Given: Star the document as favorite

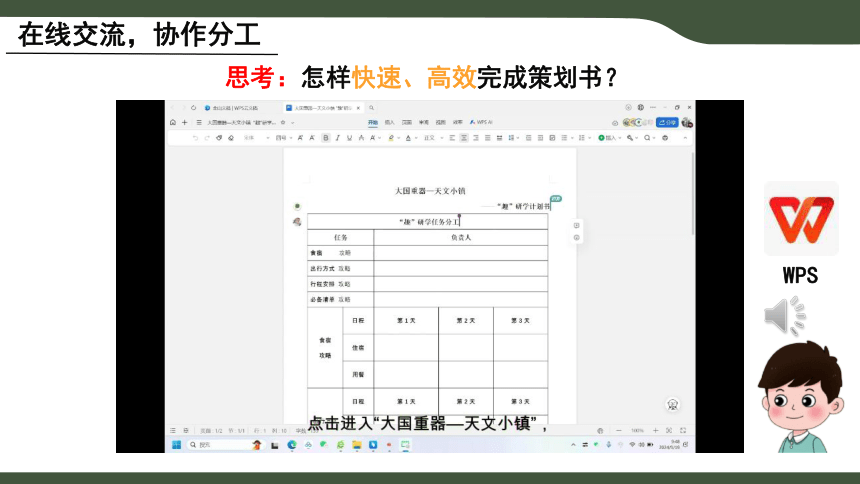Looking at the screenshot, I should click(x=283, y=122).
